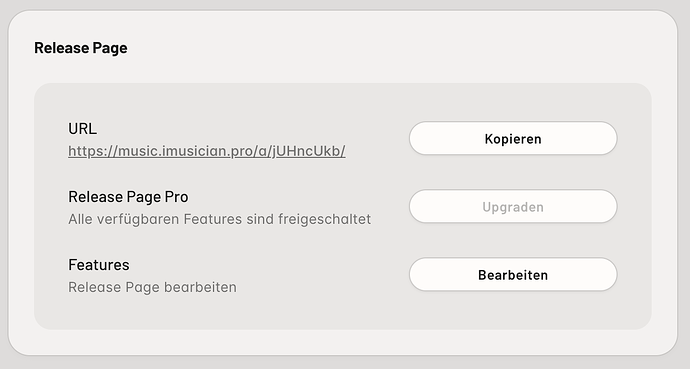This screenshot has width=690, height=369.
Task: Click the word Features in the Pro description
Action: pos(213,219)
